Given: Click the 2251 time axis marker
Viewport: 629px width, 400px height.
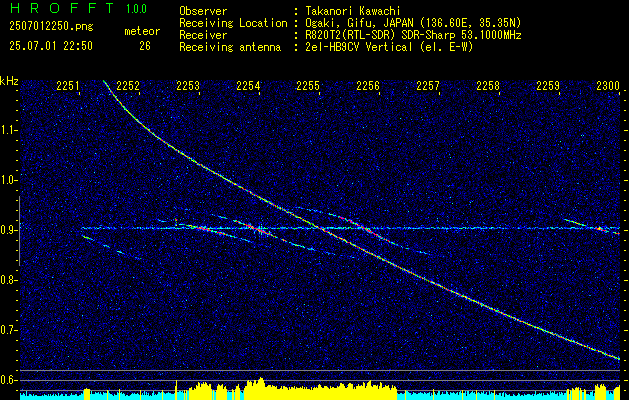Looking at the screenshot, I should [x=68, y=85].
